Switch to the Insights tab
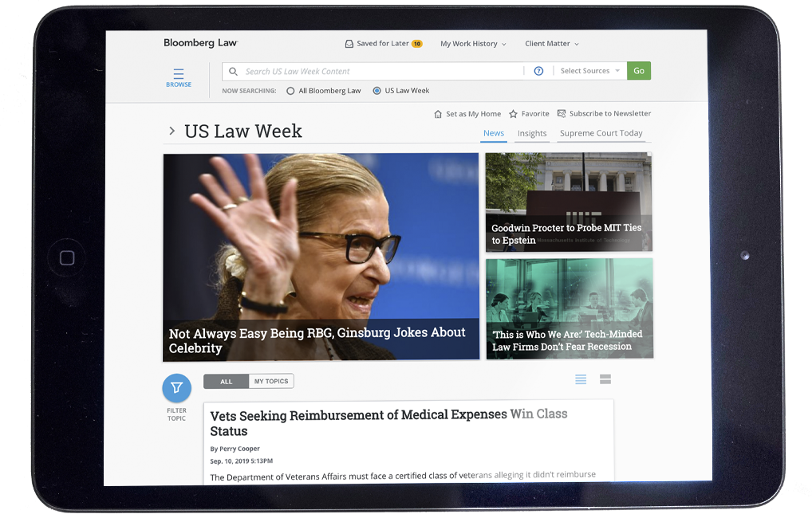This screenshot has height=514, width=812. coord(532,134)
